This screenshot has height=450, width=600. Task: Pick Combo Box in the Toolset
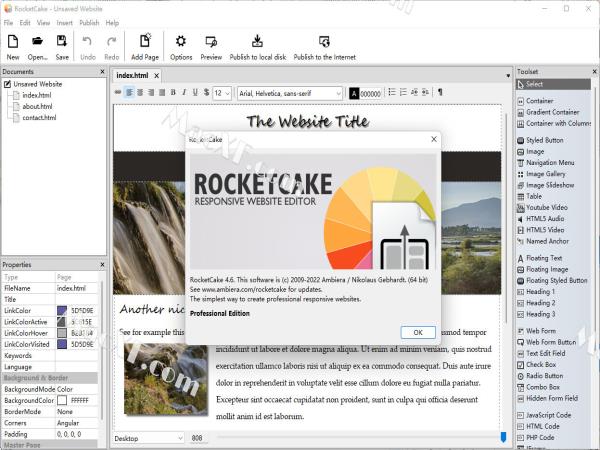(x=538, y=387)
